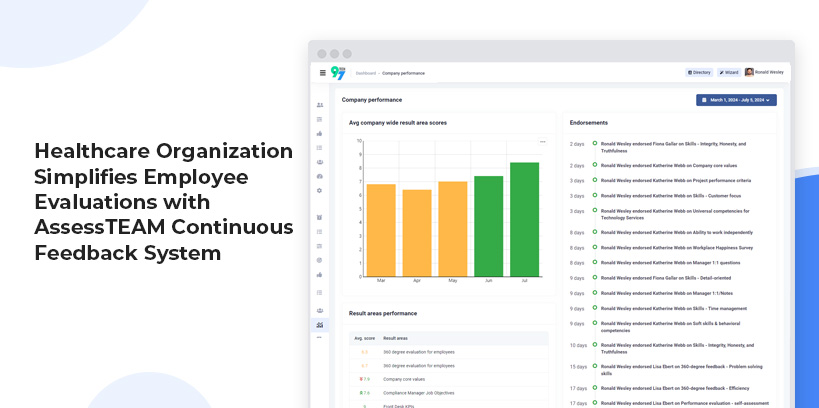Go to Dashboard in the breadcrumb
This screenshot has width=819, height=408.
coord(365,73)
